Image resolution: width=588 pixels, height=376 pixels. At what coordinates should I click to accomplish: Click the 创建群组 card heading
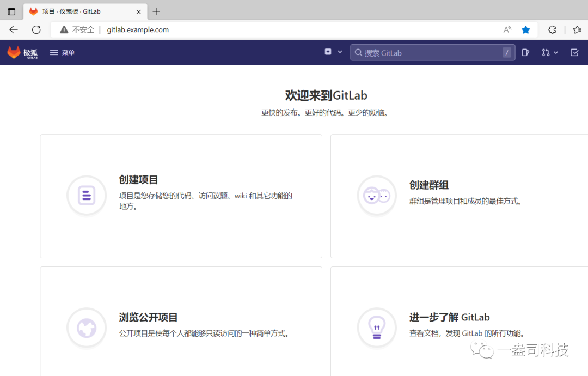pyautogui.click(x=428, y=185)
